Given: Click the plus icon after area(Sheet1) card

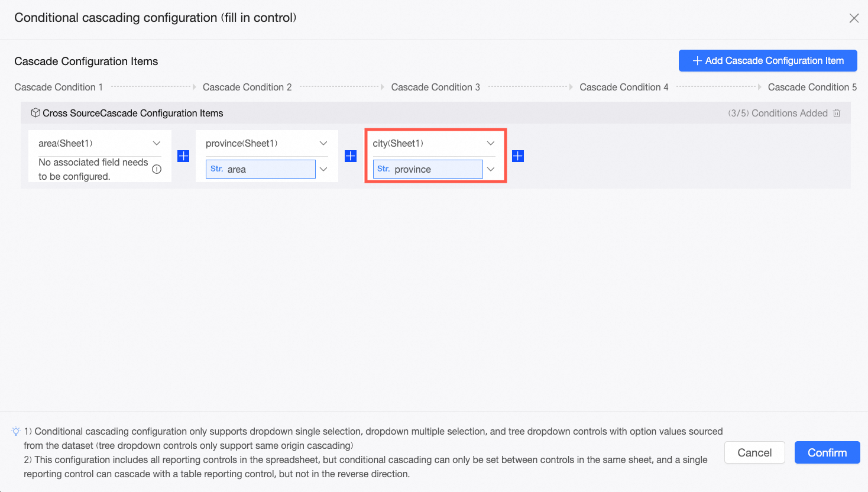Looking at the screenshot, I should pos(183,156).
